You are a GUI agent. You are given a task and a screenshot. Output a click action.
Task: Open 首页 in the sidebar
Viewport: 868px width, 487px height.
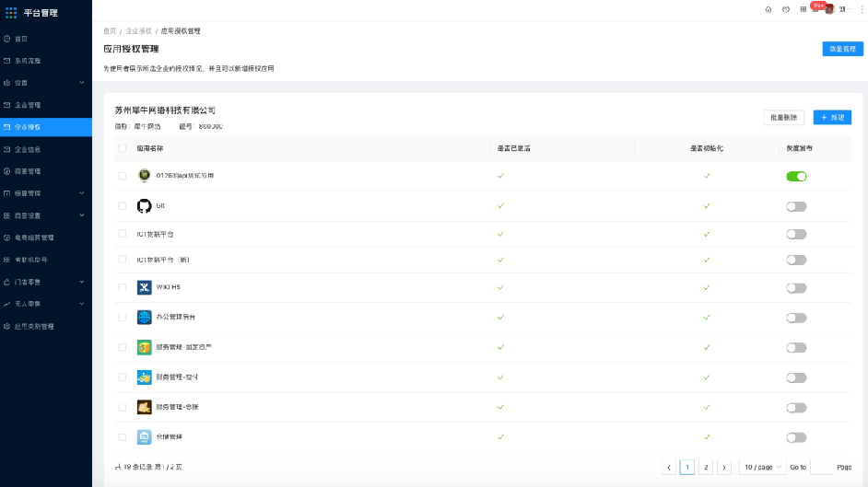[x=46, y=39]
